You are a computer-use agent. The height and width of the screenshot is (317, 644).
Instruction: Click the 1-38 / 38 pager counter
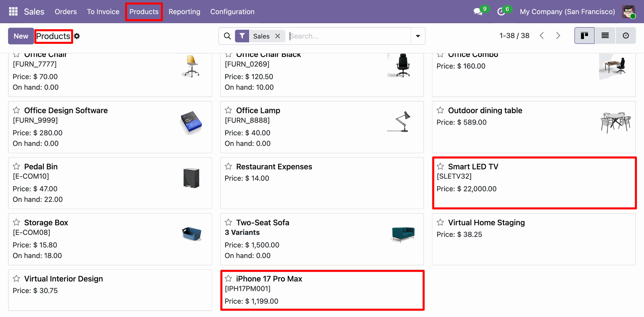coord(515,36)
